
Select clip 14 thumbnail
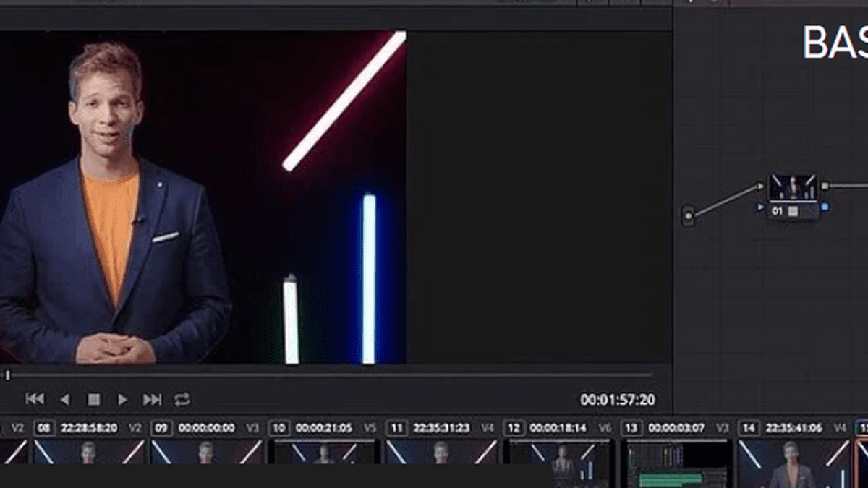(793, 463)
